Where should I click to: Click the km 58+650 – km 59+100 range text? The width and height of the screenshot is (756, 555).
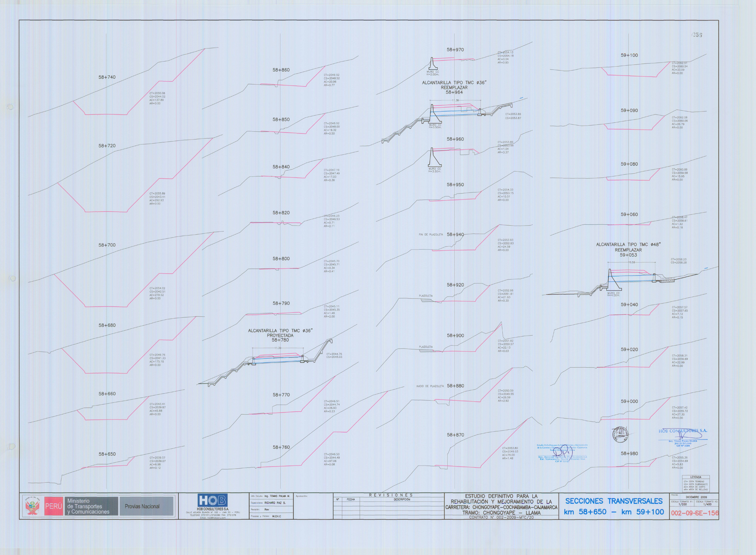point(614,512)
